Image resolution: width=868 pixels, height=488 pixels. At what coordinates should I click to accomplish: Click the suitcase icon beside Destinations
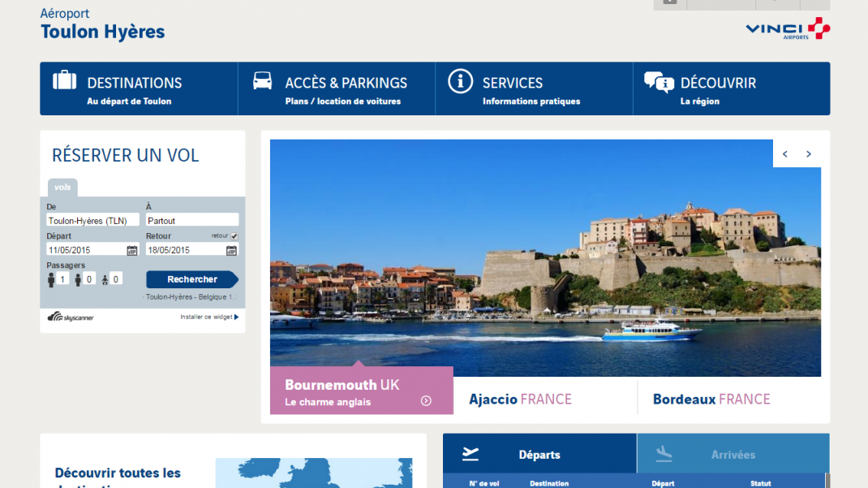coord(65,80)
